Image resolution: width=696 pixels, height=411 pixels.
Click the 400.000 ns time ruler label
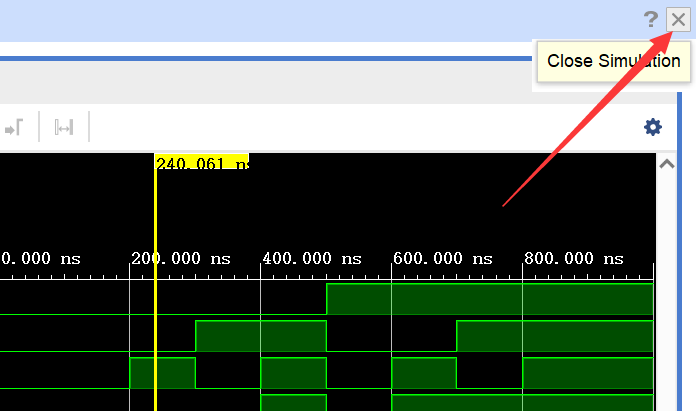coord(312,258)
